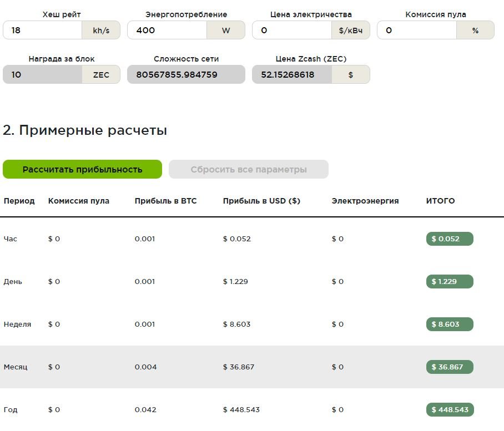Click the USD profit in Месяц row
The width and height of the screenshot is (504, 431).
click(239, 367)
